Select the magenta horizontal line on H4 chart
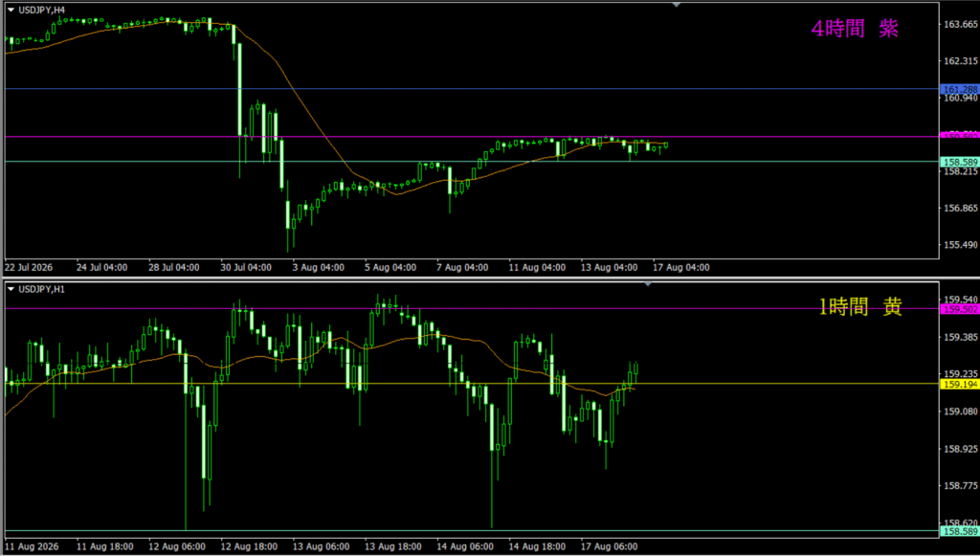The width and height of the screenshot is (980, 556). click(472, 136)
